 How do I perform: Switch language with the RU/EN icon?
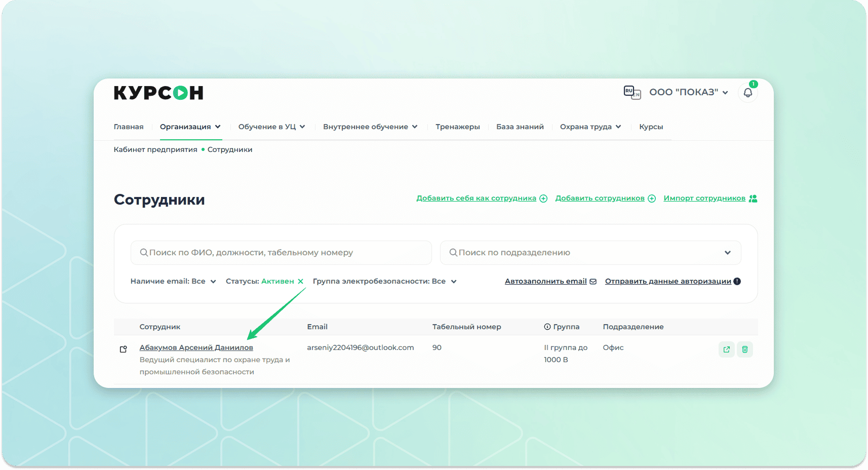click(632, 92)
